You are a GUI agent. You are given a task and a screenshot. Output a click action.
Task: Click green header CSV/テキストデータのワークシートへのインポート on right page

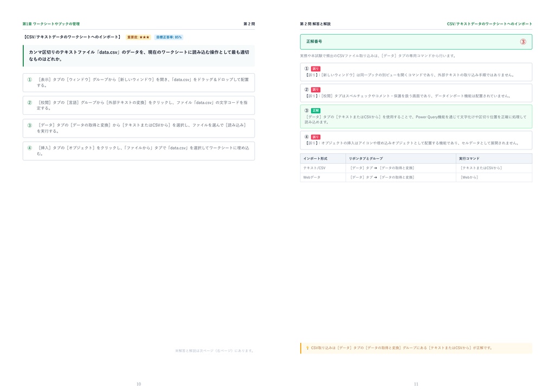pos(489,24)
